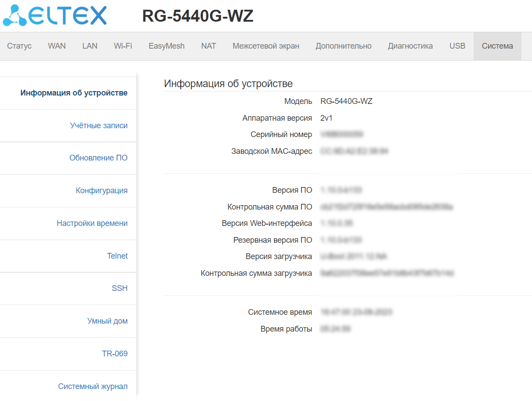The width and height of the screenshot is (532, 401).
Task: Switch to Дополнительно tab
Action: pos(343,46)
